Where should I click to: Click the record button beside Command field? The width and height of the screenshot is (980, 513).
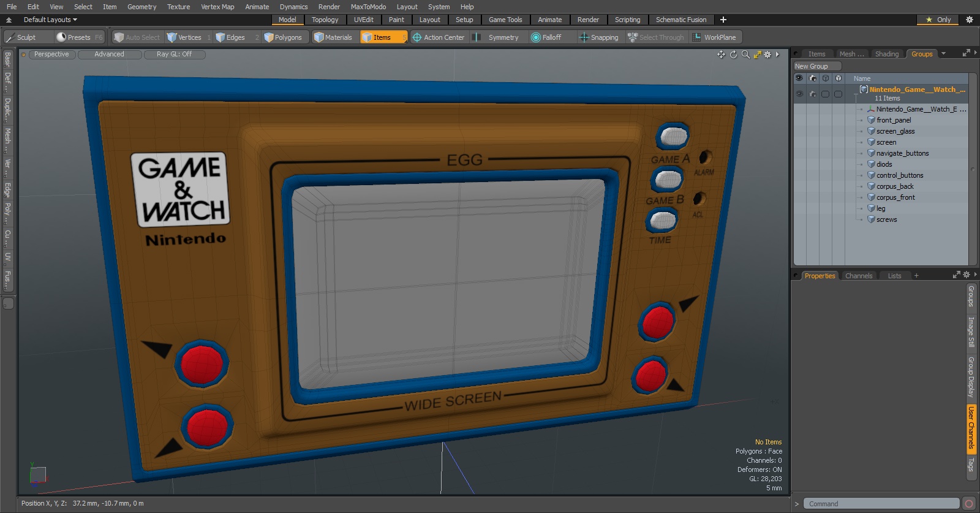[968, 504]
